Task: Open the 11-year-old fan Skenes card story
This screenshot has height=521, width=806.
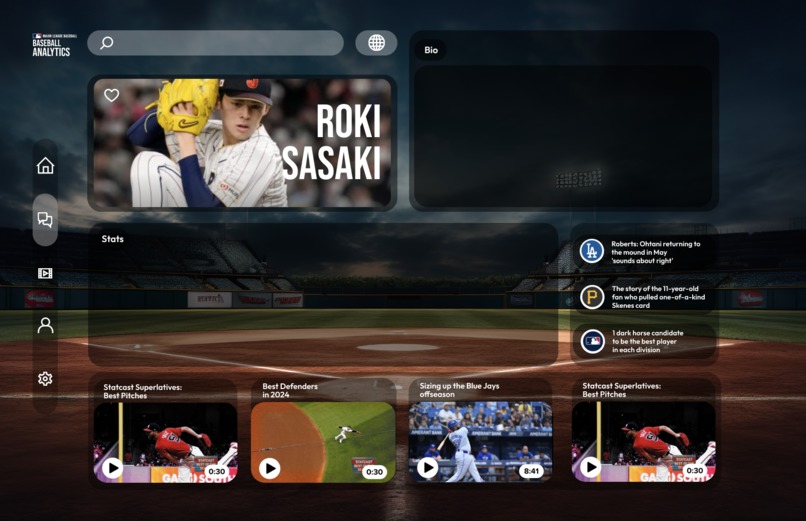Action: [658, 297]
